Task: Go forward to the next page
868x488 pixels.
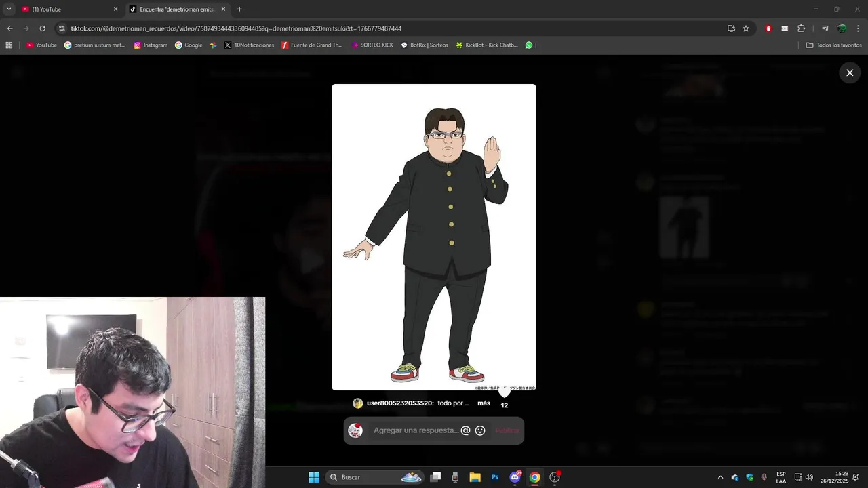Action: pyautogui.click(x=26, y=28)
